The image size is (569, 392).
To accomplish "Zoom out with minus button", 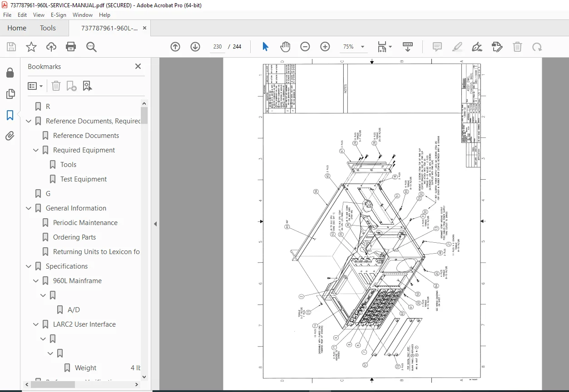I will click(x=305, y=47).
